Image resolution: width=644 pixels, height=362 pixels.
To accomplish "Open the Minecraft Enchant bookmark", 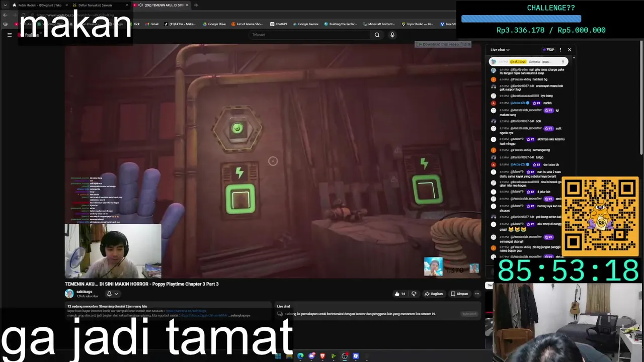I will pos(378,24).
